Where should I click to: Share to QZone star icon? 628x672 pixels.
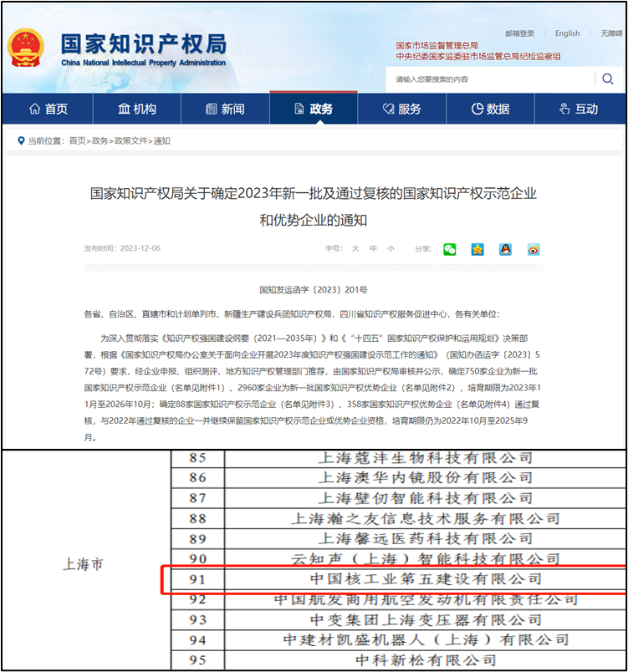click(477, 249)
